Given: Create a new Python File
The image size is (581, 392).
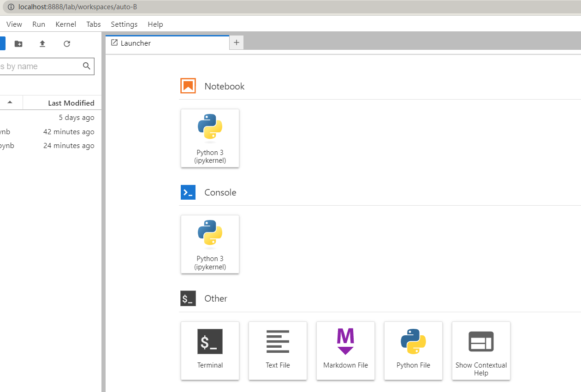Looking at the screenshot, I should 413,350.
